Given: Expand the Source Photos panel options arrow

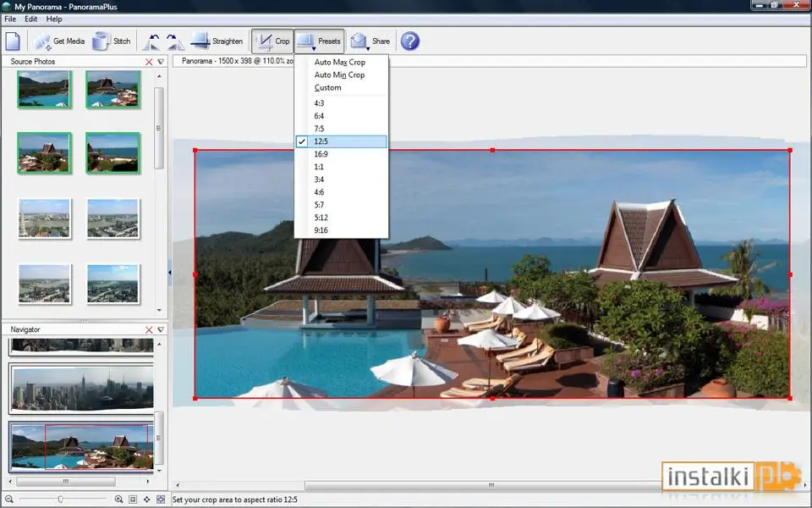Looking at the screenshot, I should [161, 62].
